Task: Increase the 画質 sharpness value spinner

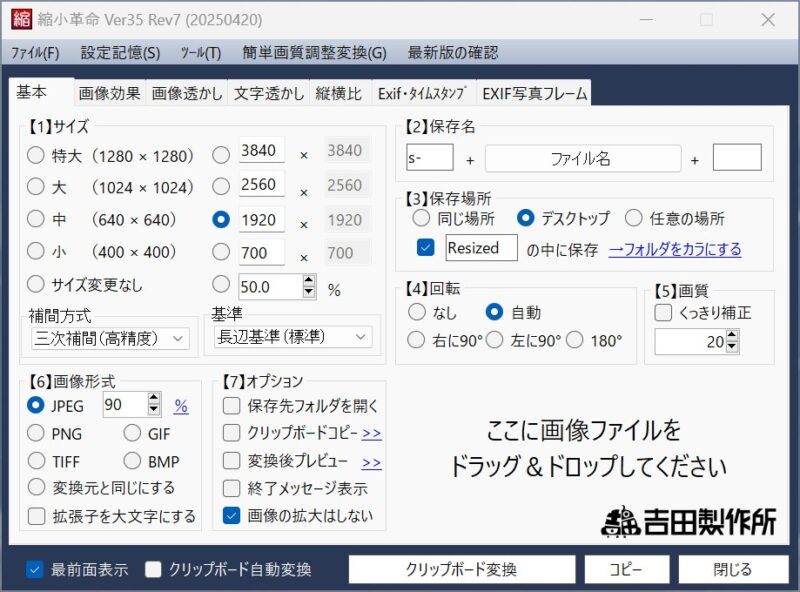Action: [733, 337]
